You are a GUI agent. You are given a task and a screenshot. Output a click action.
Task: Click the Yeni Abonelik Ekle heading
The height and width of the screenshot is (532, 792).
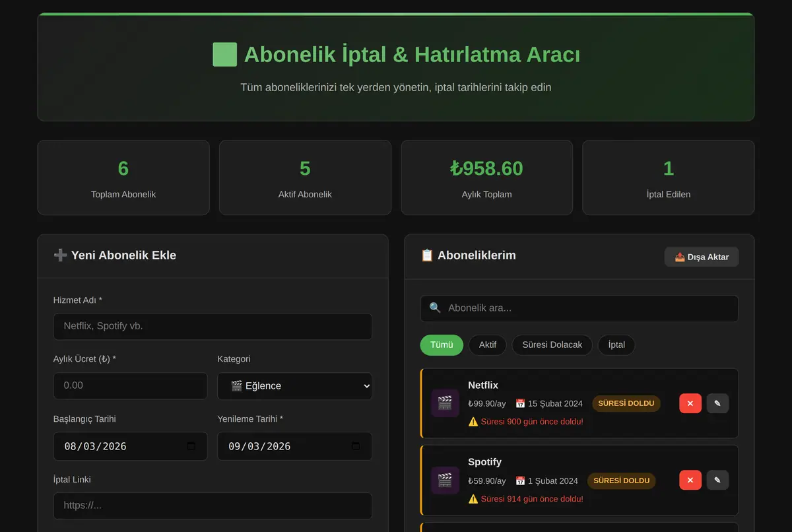[115, 255]
